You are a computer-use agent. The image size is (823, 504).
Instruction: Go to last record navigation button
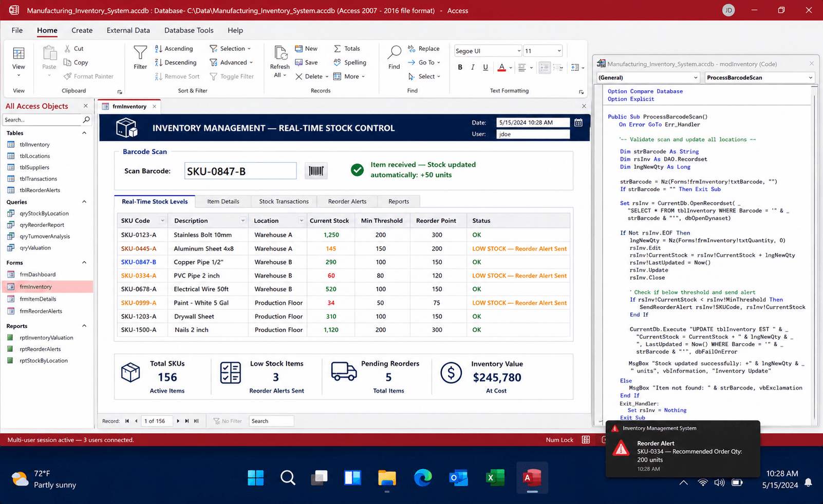pyautogui.click(x=187, y=421)
